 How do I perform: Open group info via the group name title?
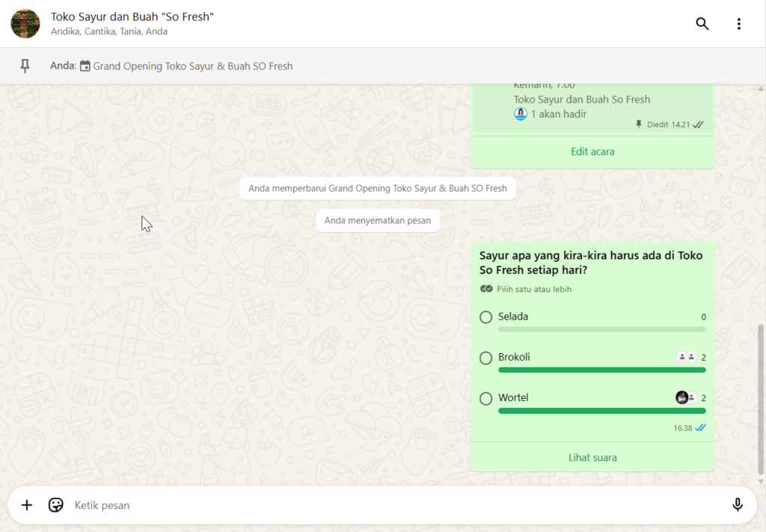pyautogui.click(x=132, y=16)
